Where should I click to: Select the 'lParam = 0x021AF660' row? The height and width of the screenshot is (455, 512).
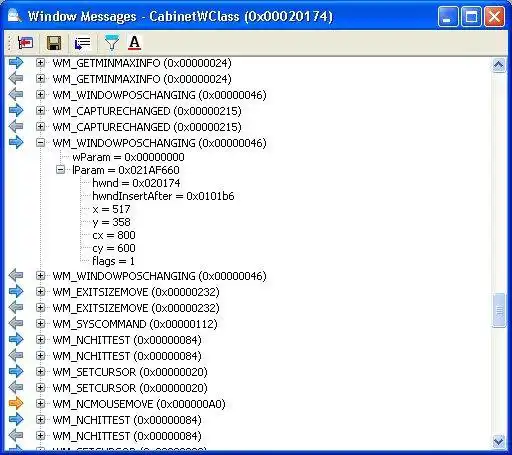[x=126, y=170]
